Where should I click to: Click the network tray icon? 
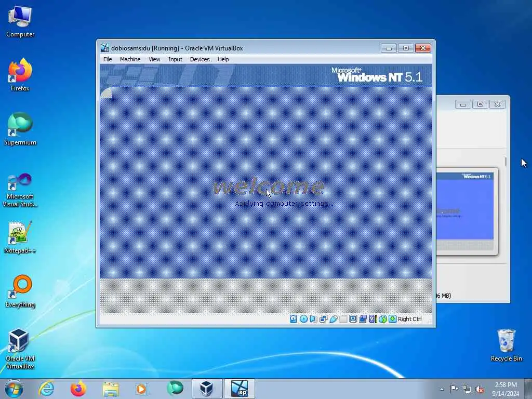pyautogui.click(x=467, y=389)
